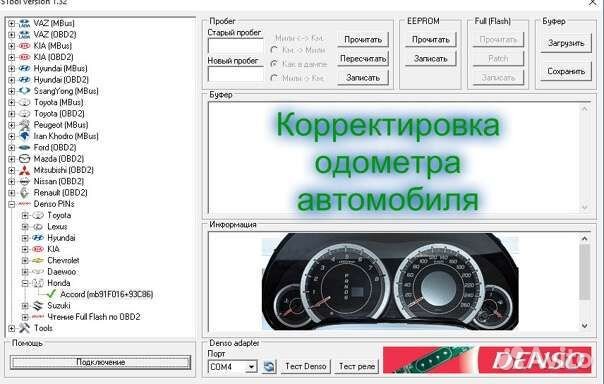The width and height of the screenshot is (604, 384).
Task: Click 'Прочитать' in the Пробег group
Action: click(362, 39)
